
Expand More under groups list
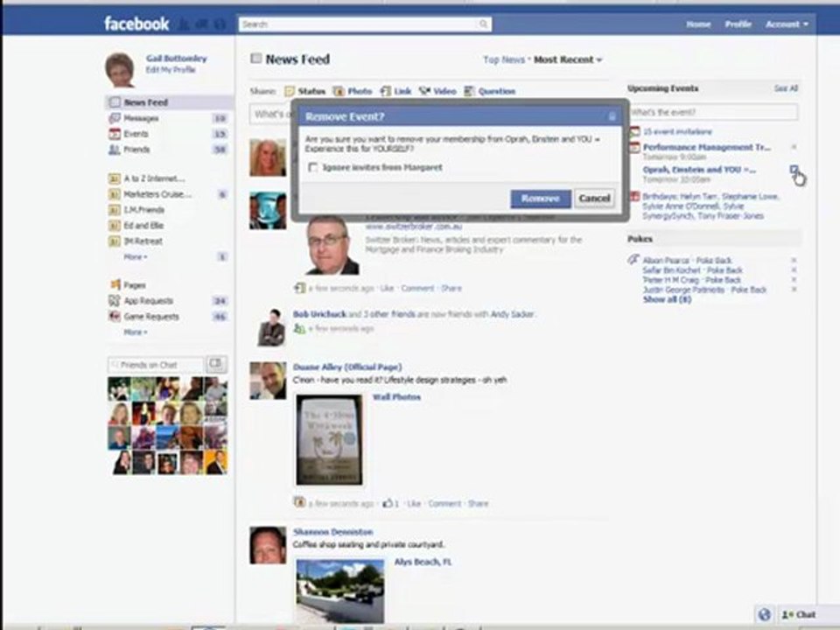[x=135, y=257]
